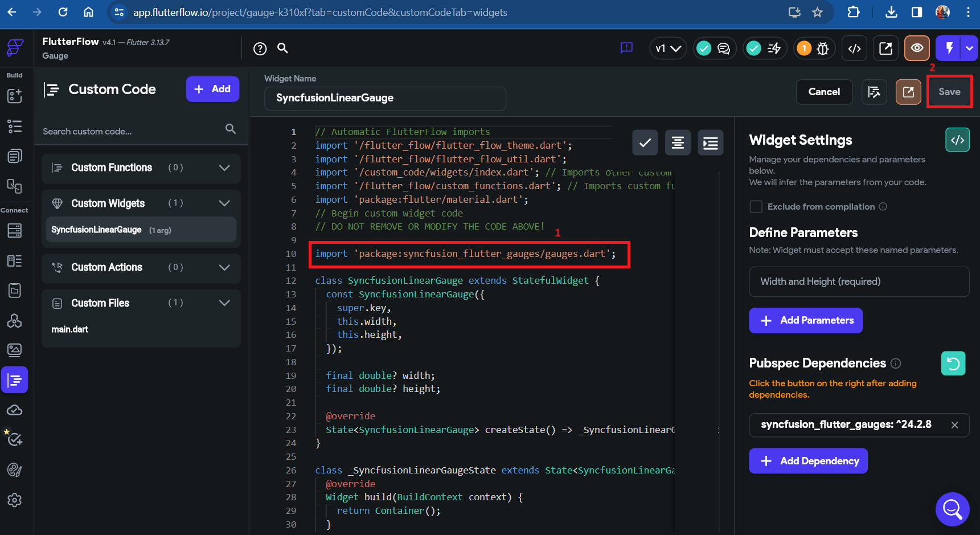Screen dimensions: 980x535
Task: Open the project issues bug icon
Action: pos(815,48)
